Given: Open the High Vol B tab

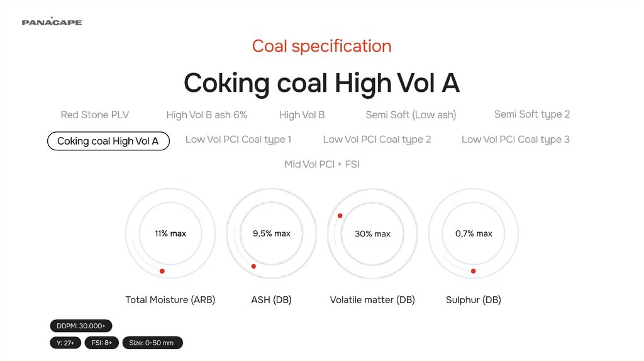Looking at the screenshot, I should [x=302, y=114].
